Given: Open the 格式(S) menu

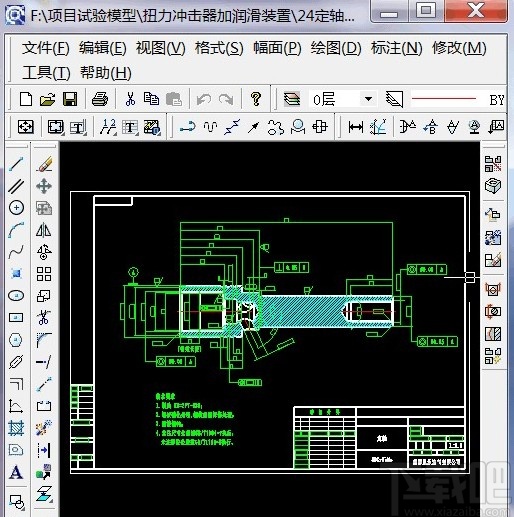Looking at the screenshot, I should 219,48.
